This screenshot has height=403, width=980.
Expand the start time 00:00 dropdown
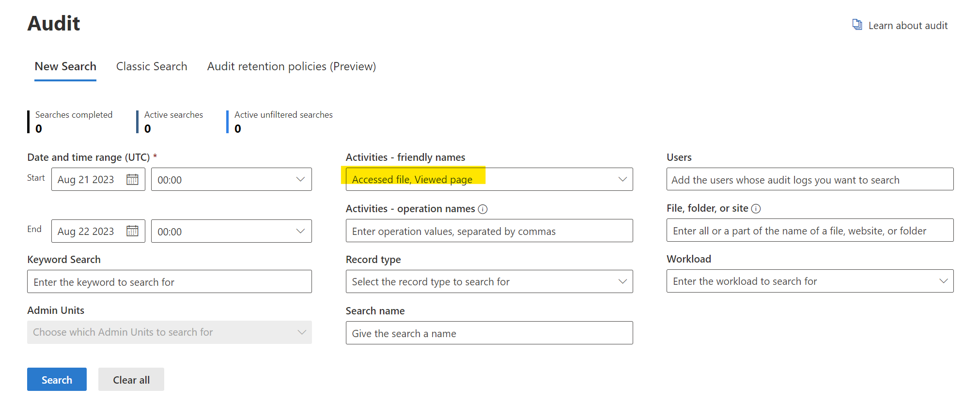tap(300, 179)
